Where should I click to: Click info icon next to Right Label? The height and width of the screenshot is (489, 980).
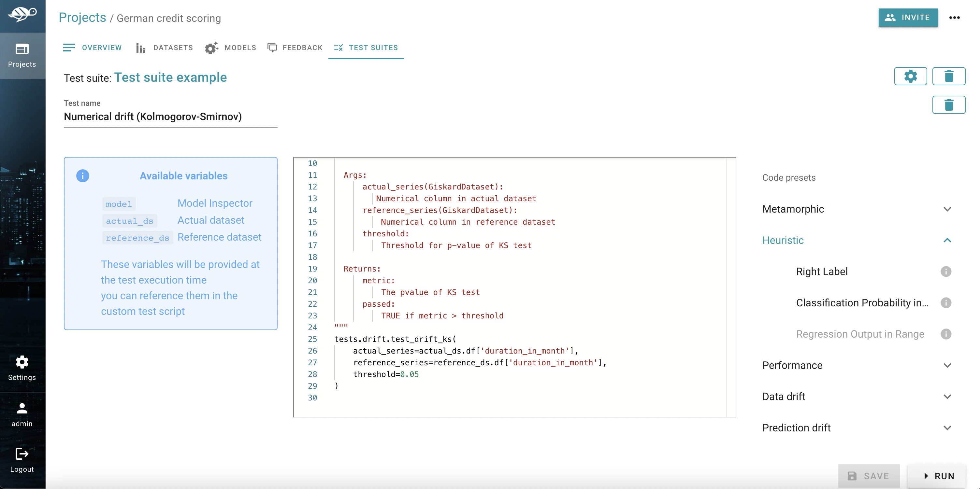946,272
